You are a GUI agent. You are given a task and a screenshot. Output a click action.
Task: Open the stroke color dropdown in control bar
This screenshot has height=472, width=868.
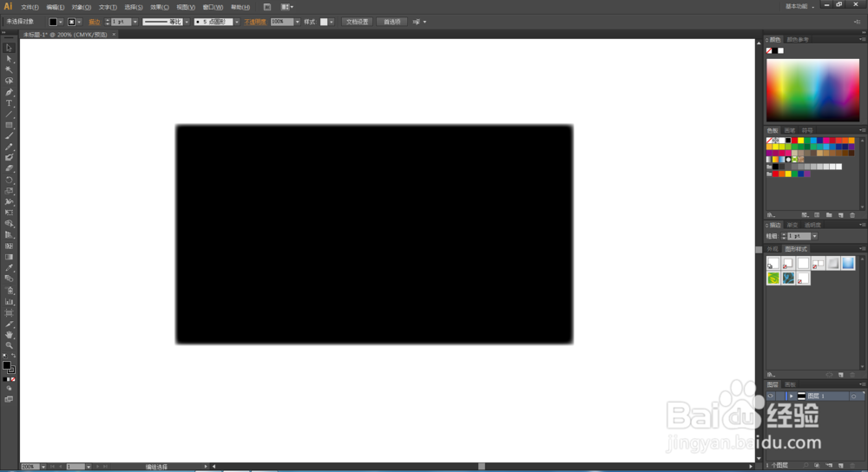[79, 23]
